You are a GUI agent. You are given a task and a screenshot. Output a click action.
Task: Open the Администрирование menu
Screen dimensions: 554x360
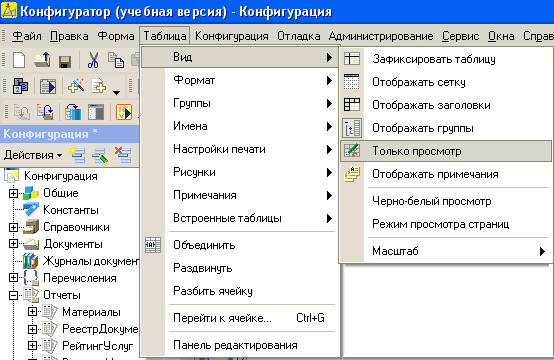(381, 36)
